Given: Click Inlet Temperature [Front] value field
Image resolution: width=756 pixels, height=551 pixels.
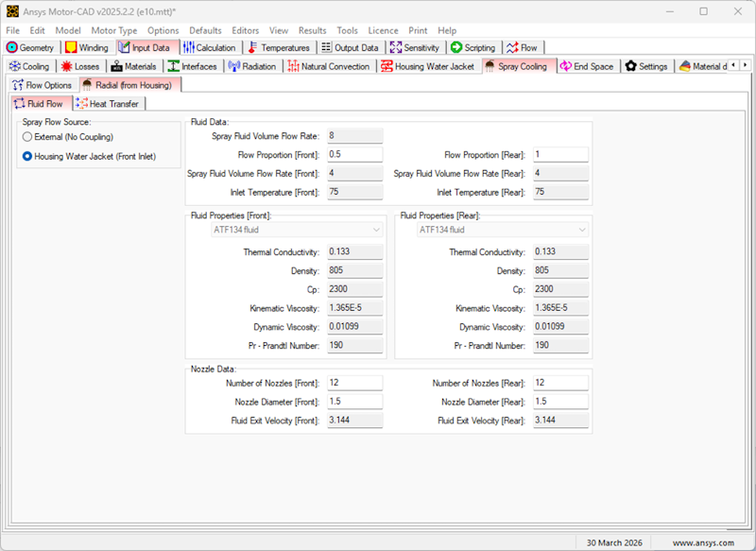Looking at the screenshot, I should click(355, 192).
